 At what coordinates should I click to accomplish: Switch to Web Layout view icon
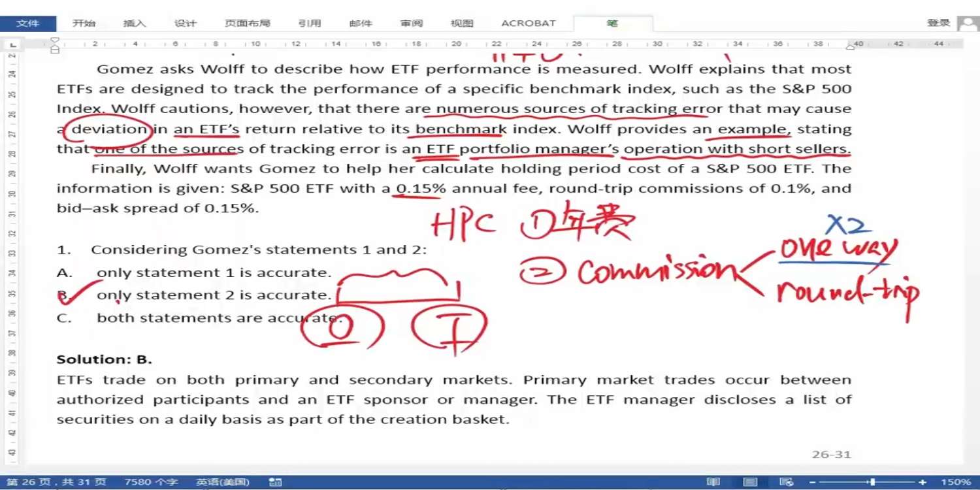[x=787, y=482]
